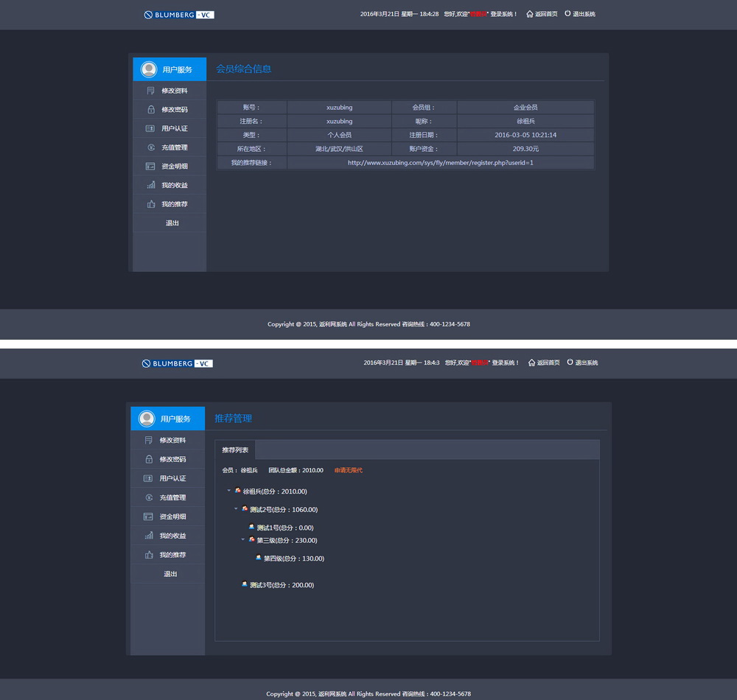
Task: Click the 用户认证 ID card icon on 推荐管理 page
Action: [x=148, y=478]
